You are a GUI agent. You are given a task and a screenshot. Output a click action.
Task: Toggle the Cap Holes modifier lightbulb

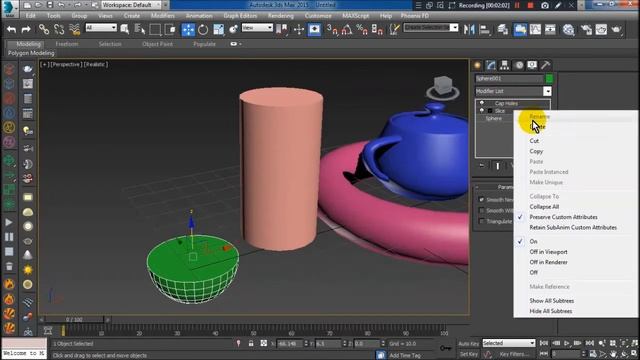[482, 103]
